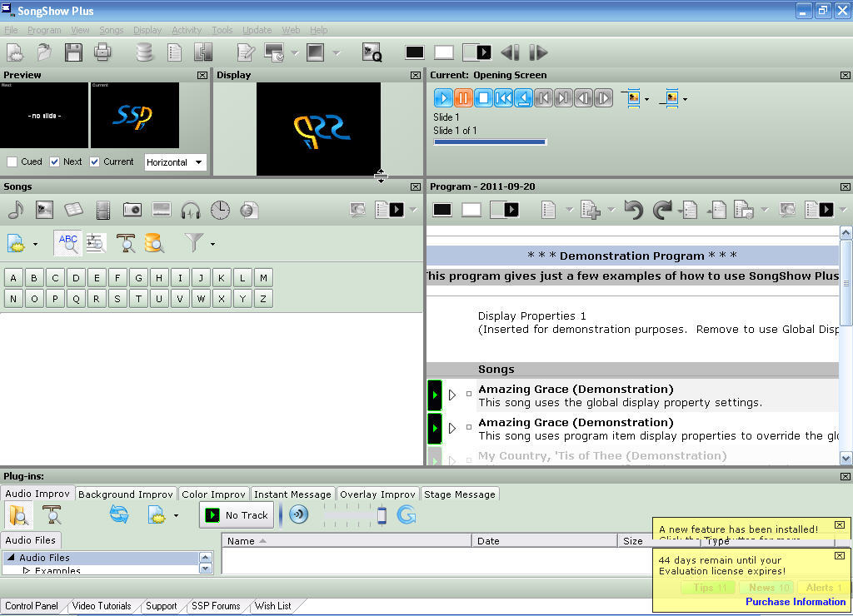The height and width of the screenshot is (616, 853).
Task: Click the volume slider handle in Audio Improv
Action: point(382,515)
